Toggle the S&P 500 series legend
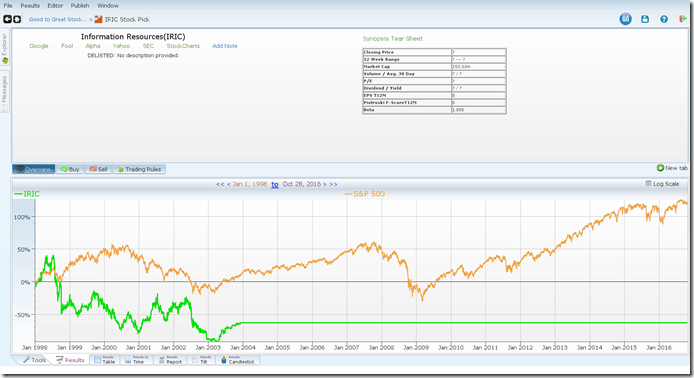The image size is (694, 378). pyautogui.click(x=365, y=194)
